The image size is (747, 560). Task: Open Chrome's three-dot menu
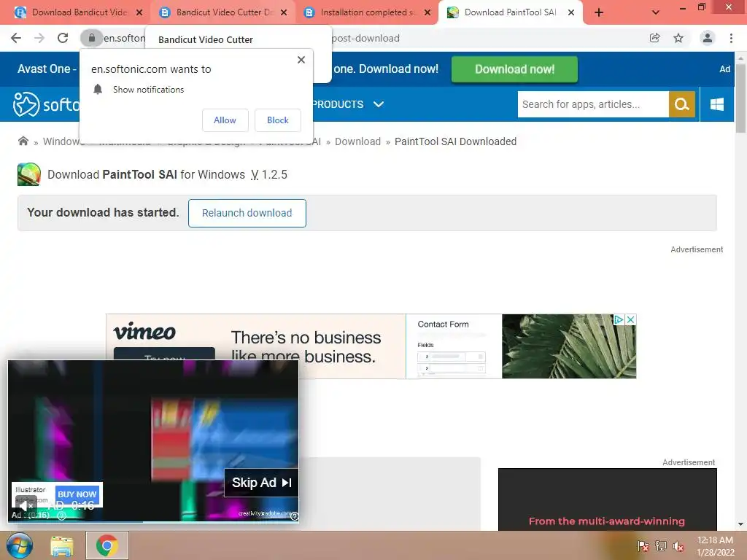coord(731,38)
